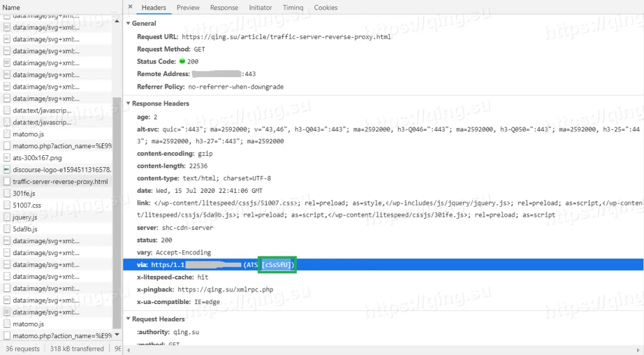Close the request details panel
This screenshot has width=644, height=355.
tap(130, 8)
